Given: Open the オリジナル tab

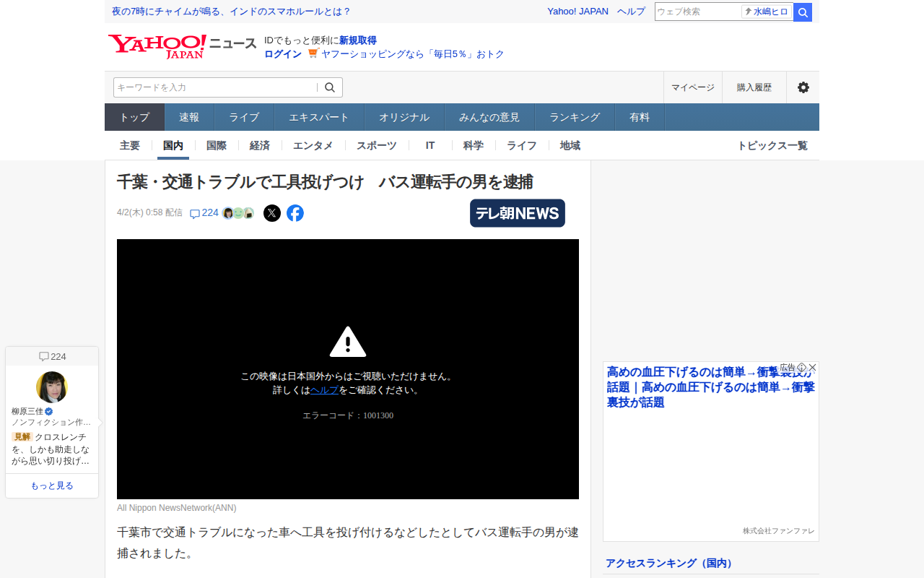Looking at the screenshot, I should (404, 117).
